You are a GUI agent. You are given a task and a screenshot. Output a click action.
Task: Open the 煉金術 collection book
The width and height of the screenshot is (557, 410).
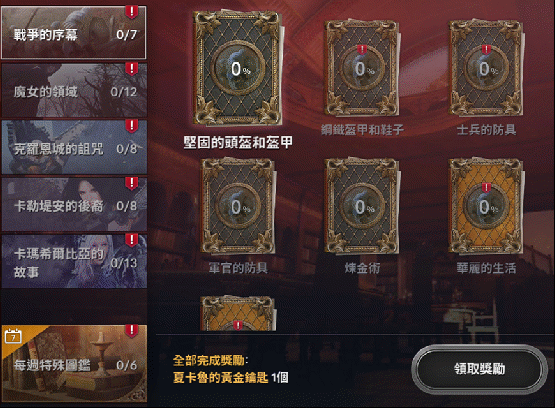click(362, 206)
